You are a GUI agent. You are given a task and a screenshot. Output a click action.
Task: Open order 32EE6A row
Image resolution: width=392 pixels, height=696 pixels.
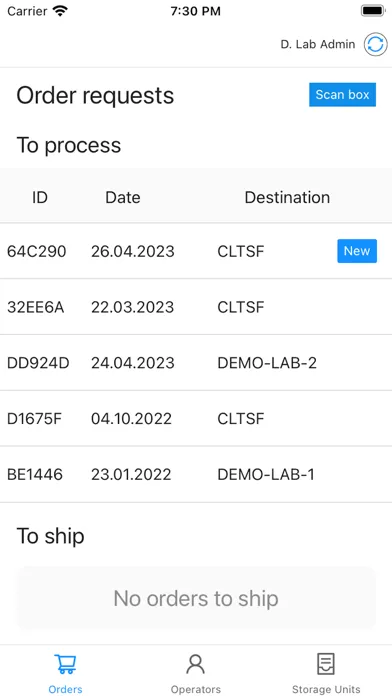coord(196,307)
